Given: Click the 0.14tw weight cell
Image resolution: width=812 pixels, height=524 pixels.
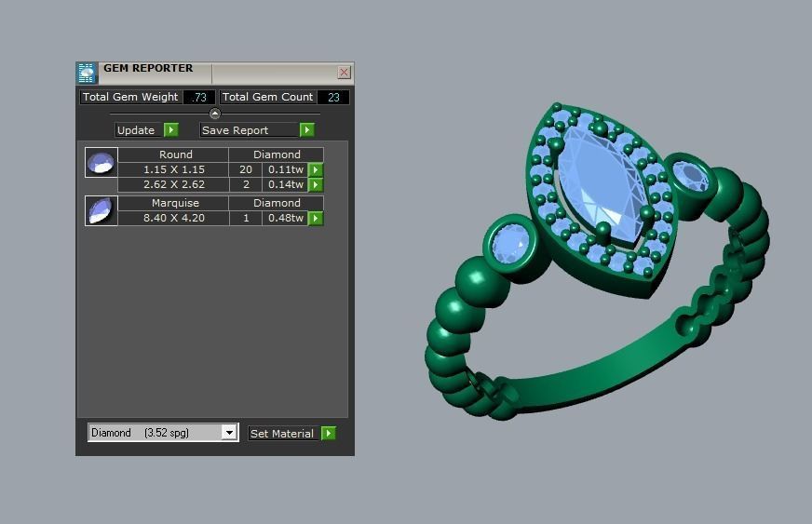Looking at the screenshot, I should [285, 185].
